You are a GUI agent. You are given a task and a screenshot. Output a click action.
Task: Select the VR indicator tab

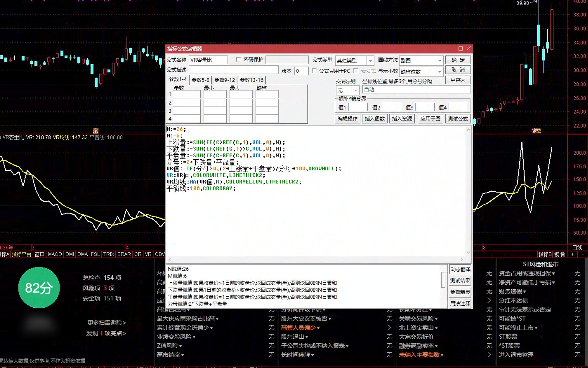(x=148, y=254)
